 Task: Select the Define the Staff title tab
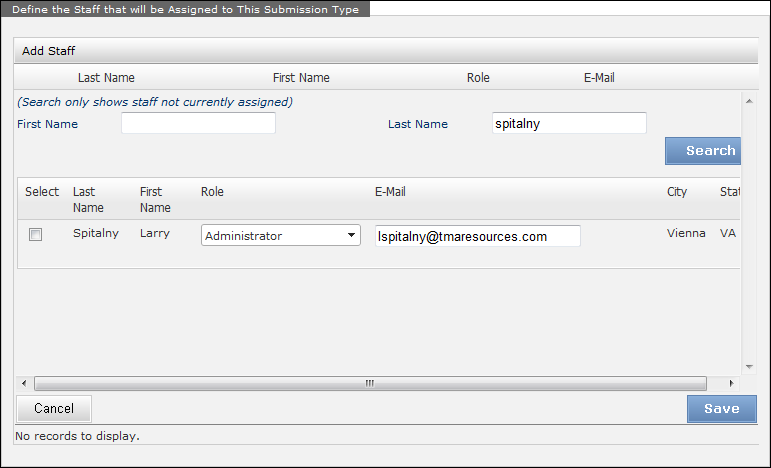[x=186, y=9]
